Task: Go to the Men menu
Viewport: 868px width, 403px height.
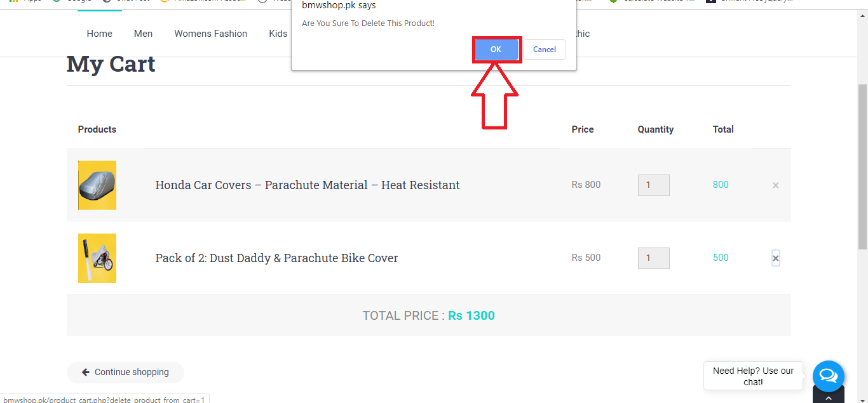Action: (143, 34)
